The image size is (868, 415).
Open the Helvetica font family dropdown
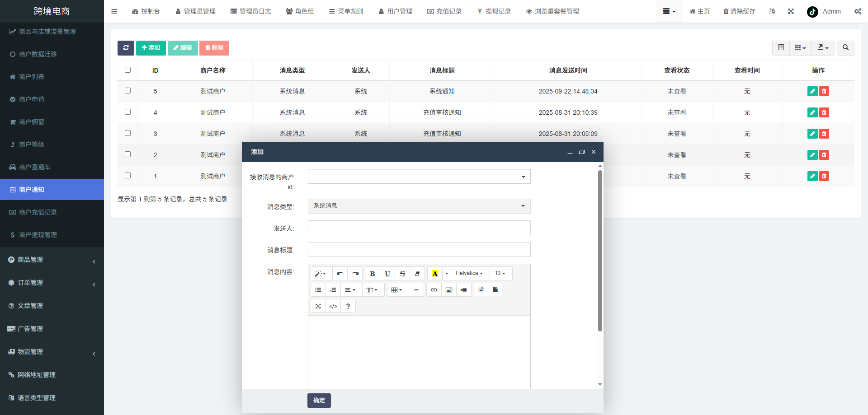(469, 273)
